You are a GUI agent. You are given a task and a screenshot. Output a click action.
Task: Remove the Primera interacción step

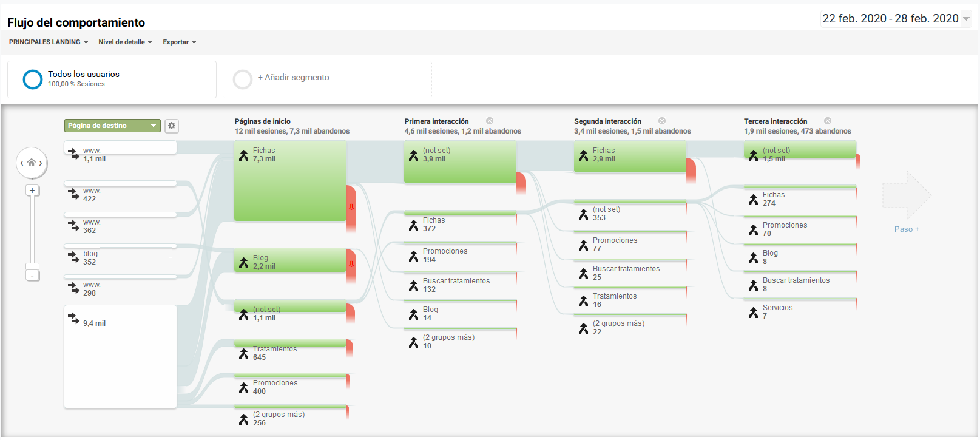(x=490, y=121)
